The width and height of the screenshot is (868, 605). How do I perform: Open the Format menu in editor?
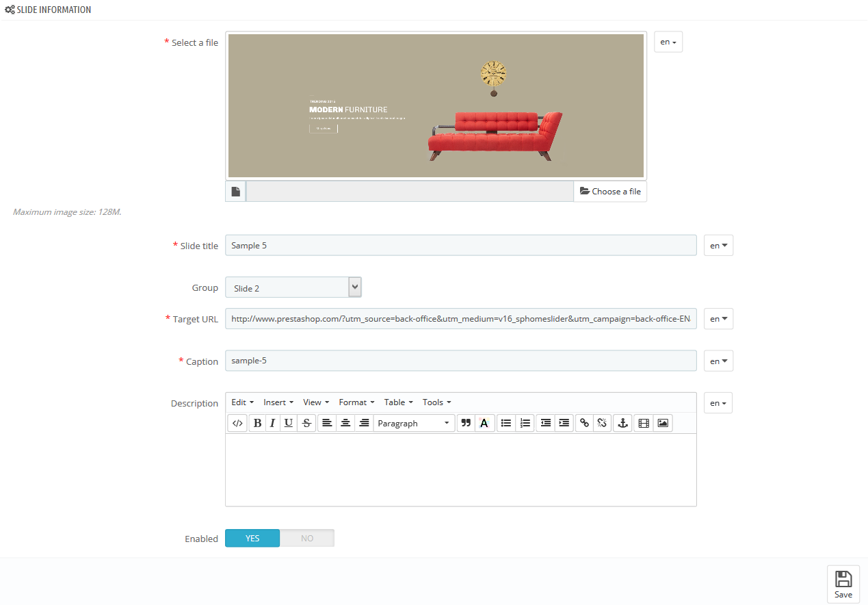(357, 402)
